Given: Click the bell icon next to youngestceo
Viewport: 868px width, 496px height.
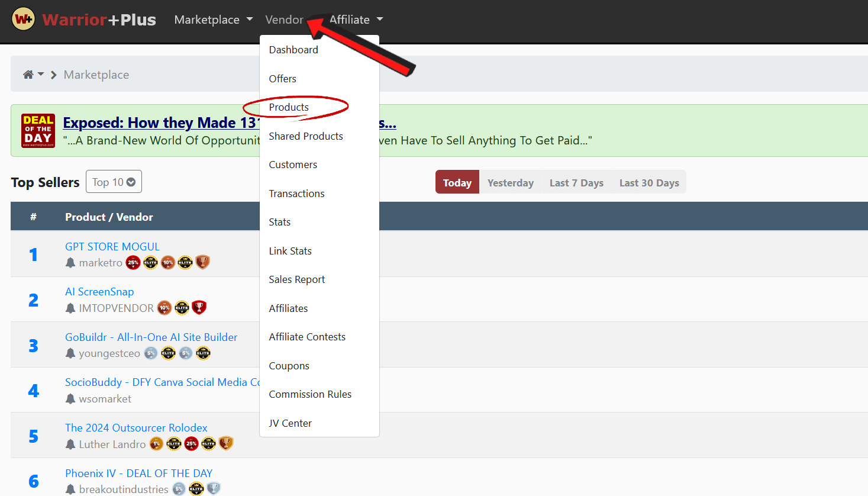Looking at the screenshot, I should [70, 353].
